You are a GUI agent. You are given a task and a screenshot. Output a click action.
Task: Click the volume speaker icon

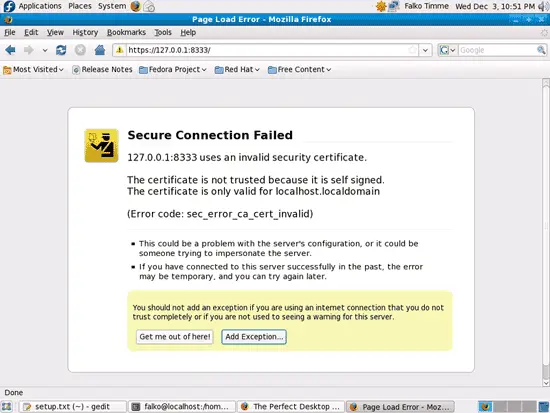click(543, 6)
